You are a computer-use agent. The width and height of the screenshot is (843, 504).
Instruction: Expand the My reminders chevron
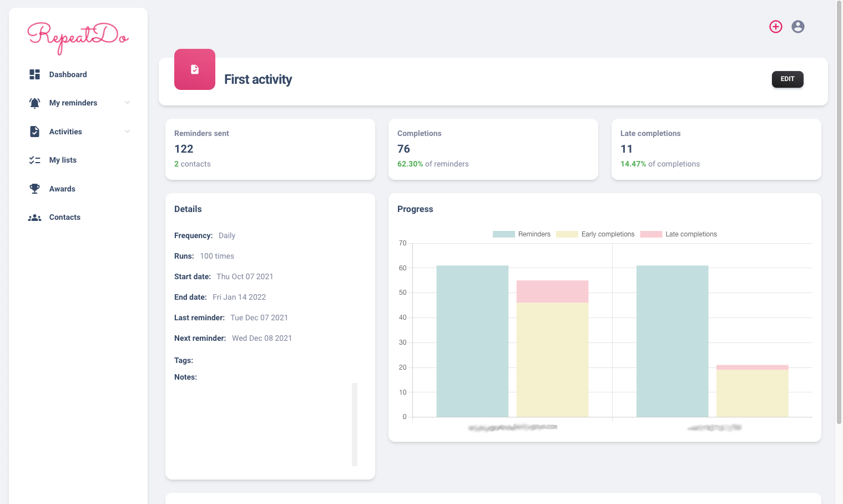(x=128, y=103)
